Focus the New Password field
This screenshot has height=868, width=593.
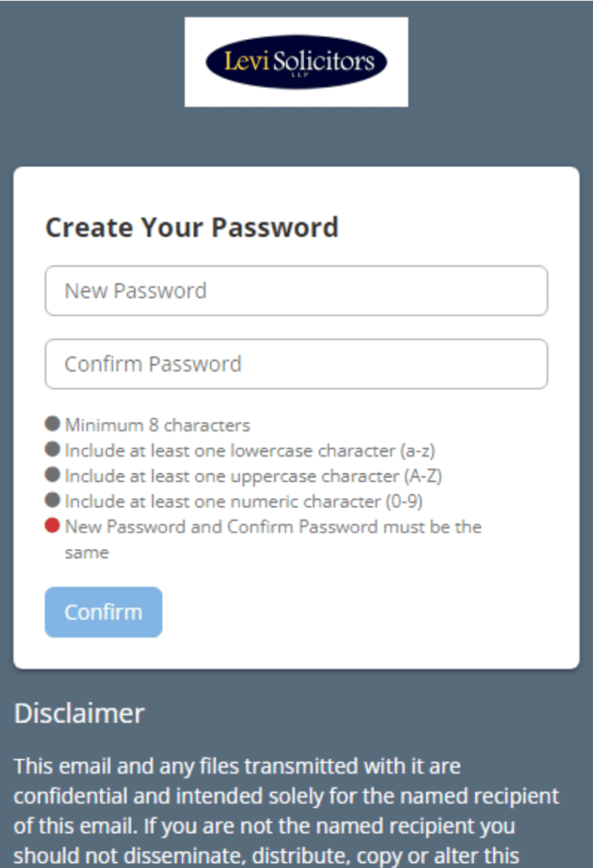pos(296,291)
